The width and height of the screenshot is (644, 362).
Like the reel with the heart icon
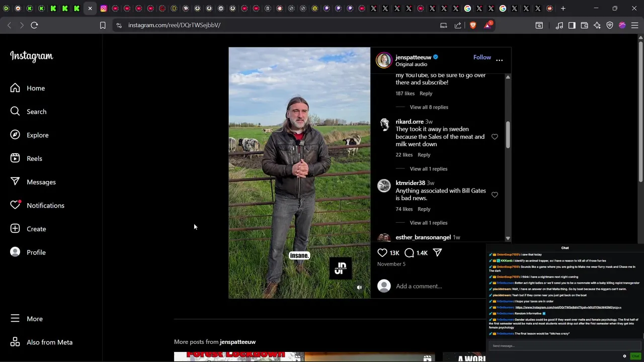[382, 253]
